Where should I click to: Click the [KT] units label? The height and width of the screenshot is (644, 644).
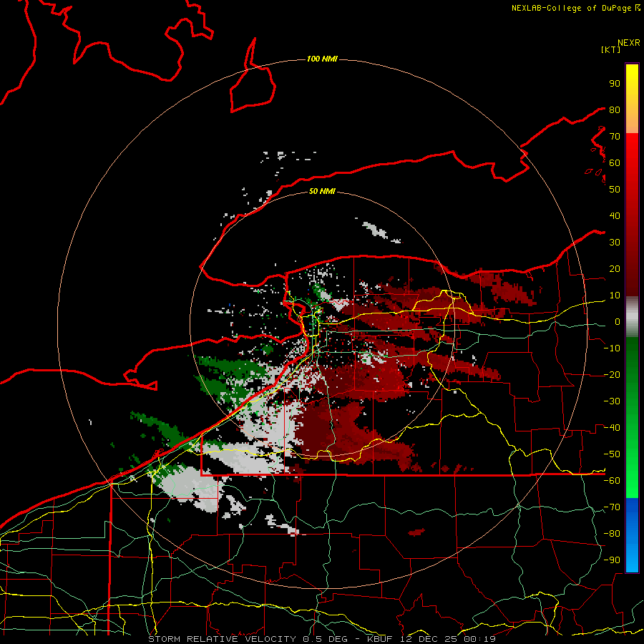[x=610, y=49]
